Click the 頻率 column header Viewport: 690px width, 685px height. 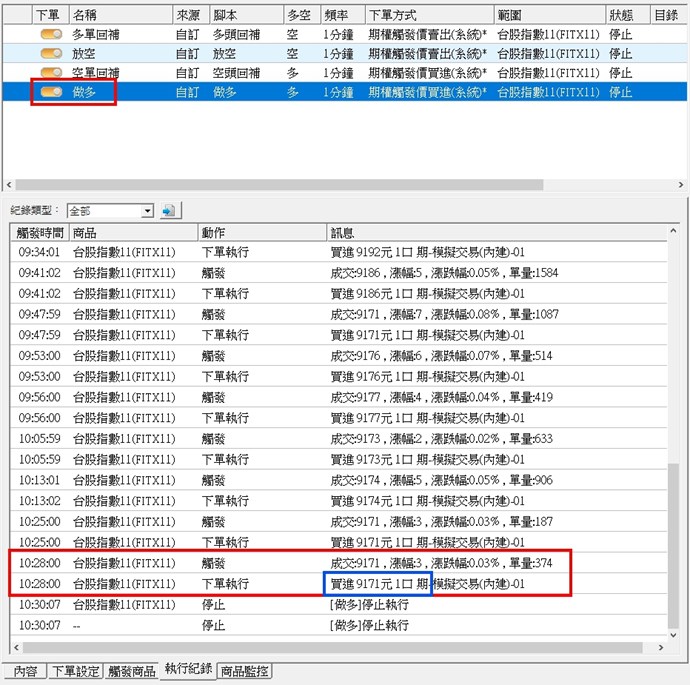(x=343, y=15)
